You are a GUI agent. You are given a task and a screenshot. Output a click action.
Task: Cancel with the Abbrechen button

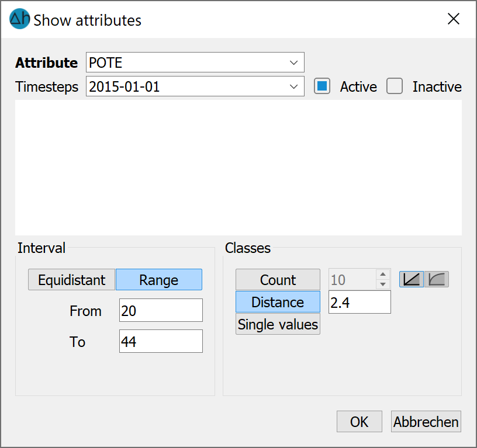click(426, 422)
